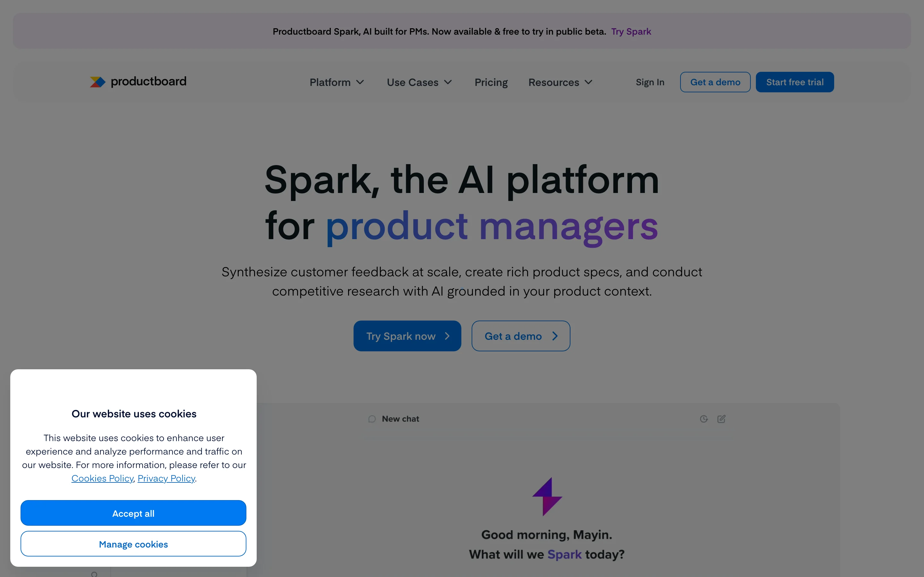
Task: Click the Productboard logo
Action: pyautogui.click(x=138, y=82)
